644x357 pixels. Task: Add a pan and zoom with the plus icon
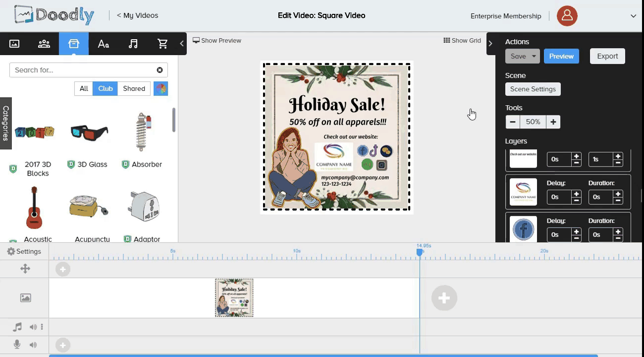63,269
